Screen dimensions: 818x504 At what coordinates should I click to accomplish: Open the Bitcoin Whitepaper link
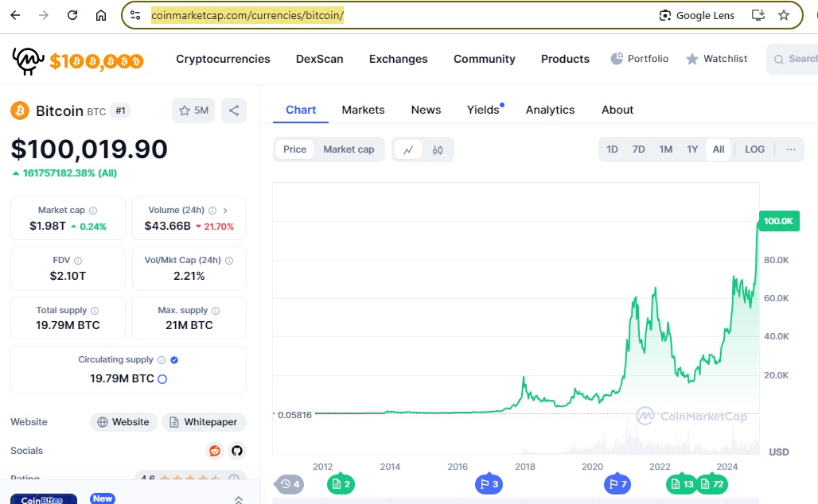(x=204, y=421)
